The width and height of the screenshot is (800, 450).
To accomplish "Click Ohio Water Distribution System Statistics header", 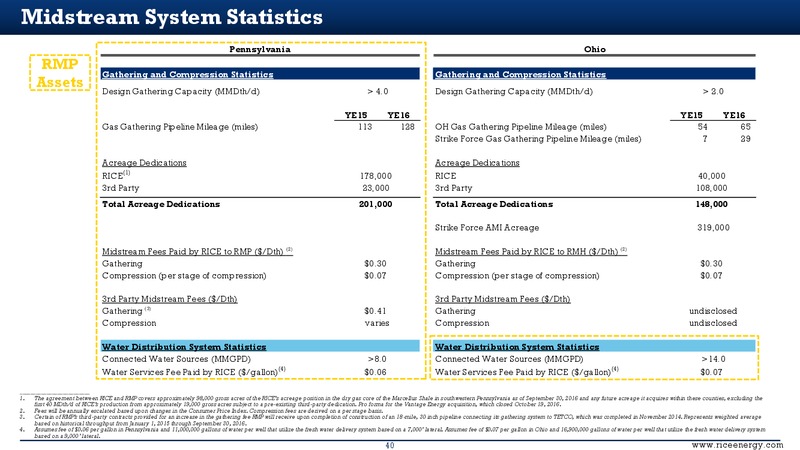I will click(594, 346).
